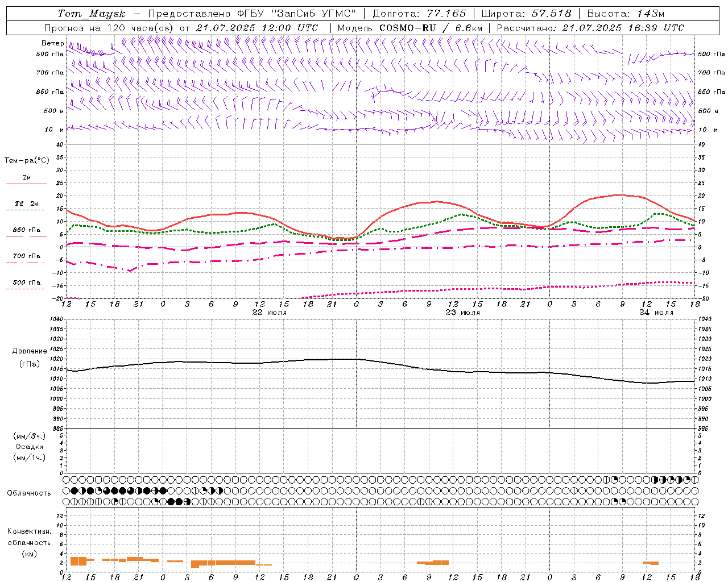
Task: Click the Ветер label of wind panel
Action: pos(52,43)
